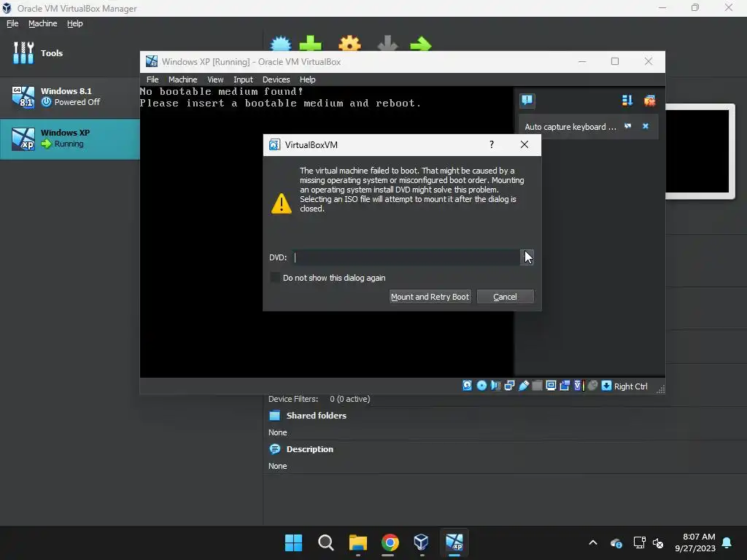This screenshot has width=747, height=560.
Task: Click the help question mark in VirtualBoxVM dialog
Action: pos(492,145)
